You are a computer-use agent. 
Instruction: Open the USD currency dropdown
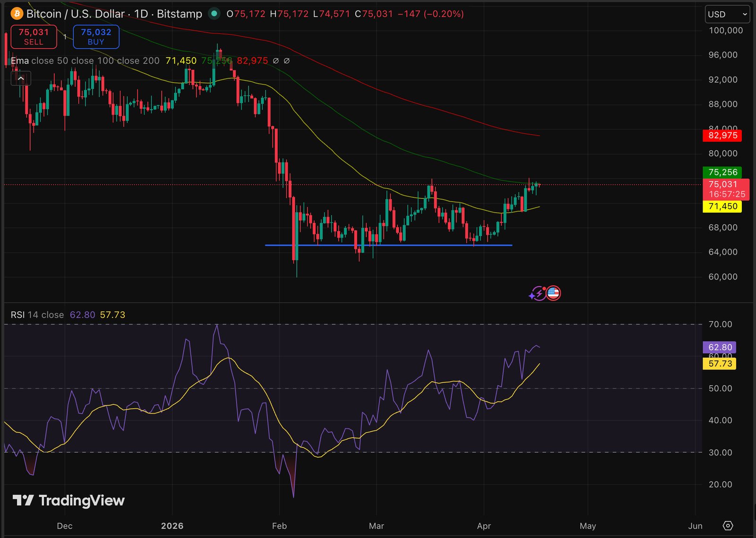pyautogui.click(x=727, y=14)
